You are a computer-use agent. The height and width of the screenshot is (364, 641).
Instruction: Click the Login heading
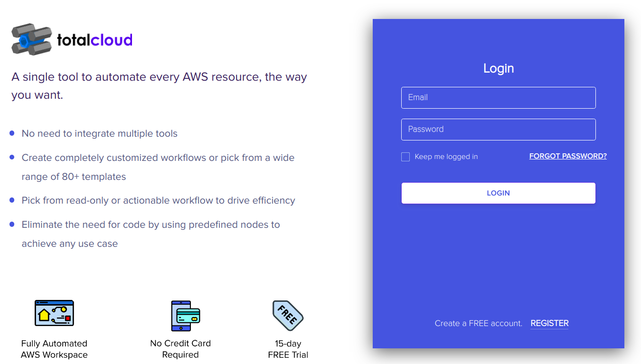tap(499, 68)
